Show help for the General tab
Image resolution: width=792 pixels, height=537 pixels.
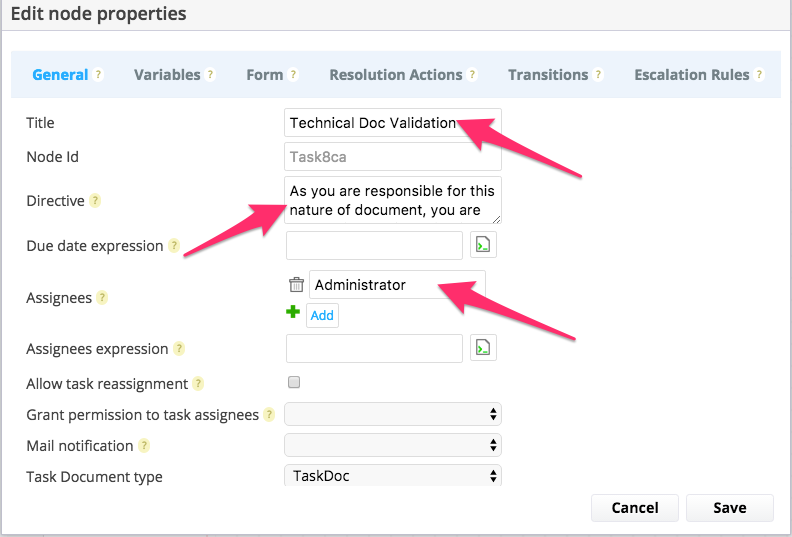coord(98,75)
